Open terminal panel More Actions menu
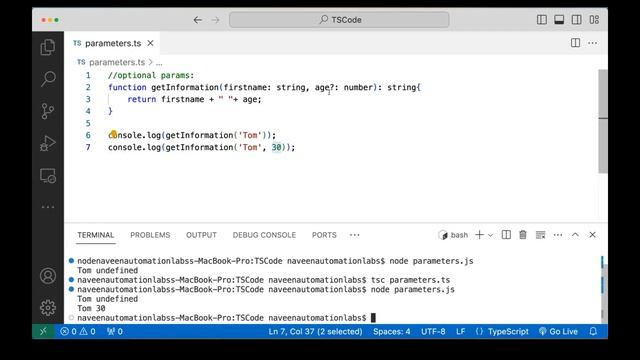The width and height of the screenshot is (640, 360). 558,235
